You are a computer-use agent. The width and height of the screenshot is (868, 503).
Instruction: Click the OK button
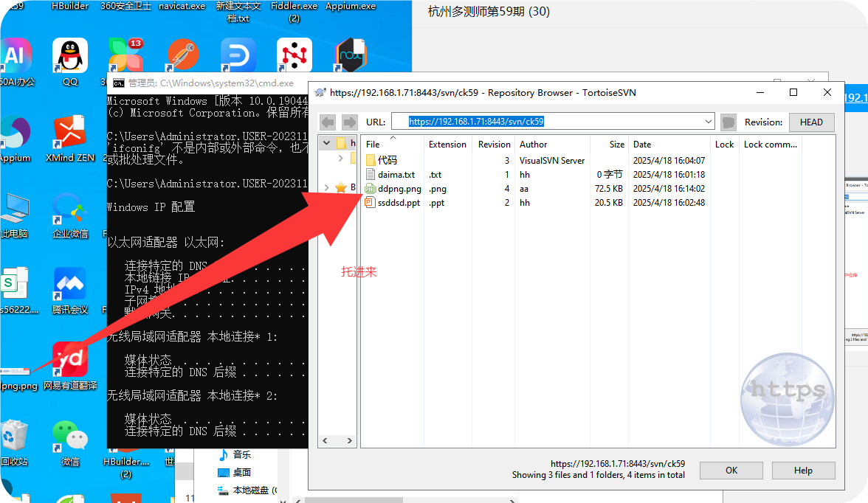point(731,471)
